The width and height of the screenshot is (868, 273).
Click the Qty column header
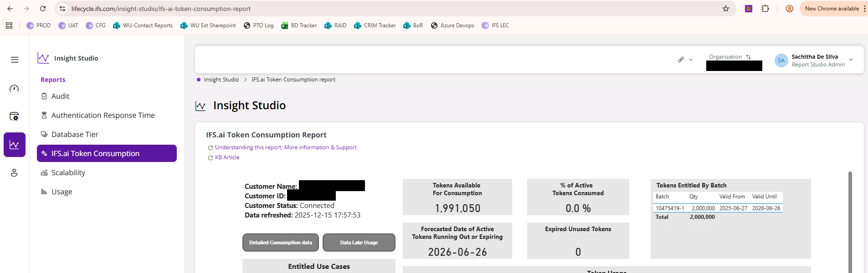[x=693, y=197]
